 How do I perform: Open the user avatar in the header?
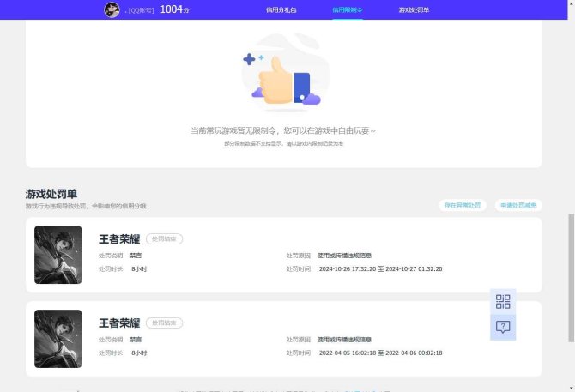coord(112,10)
